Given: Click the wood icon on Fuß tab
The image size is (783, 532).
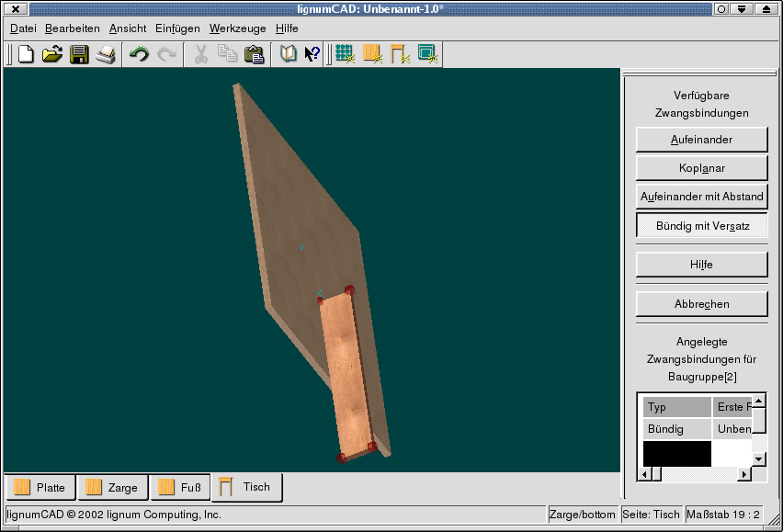Looking at the screenshot, I should (165, 487).
